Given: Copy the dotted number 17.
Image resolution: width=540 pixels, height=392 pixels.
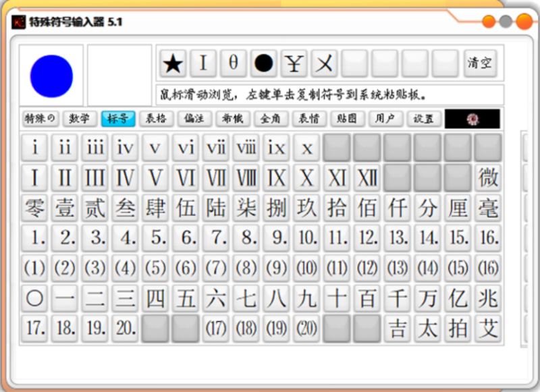Looking at the screenshot, I should point(34,328).
